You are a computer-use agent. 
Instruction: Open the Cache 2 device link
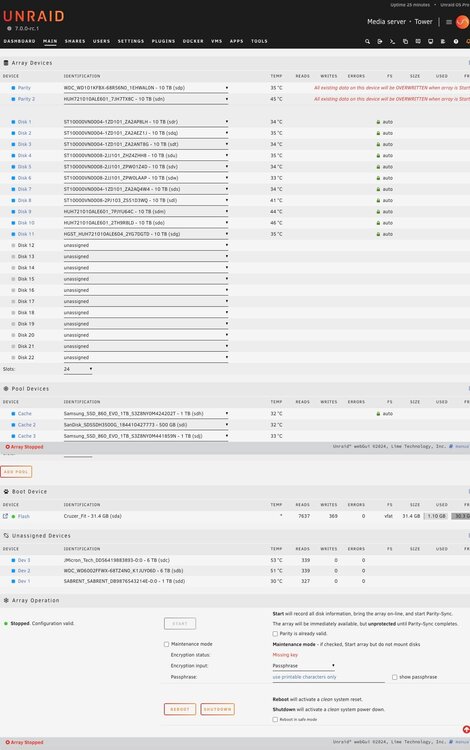27,425
